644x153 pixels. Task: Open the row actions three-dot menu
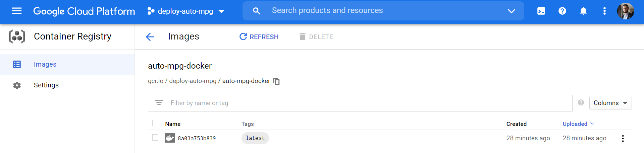pos(623,138)
